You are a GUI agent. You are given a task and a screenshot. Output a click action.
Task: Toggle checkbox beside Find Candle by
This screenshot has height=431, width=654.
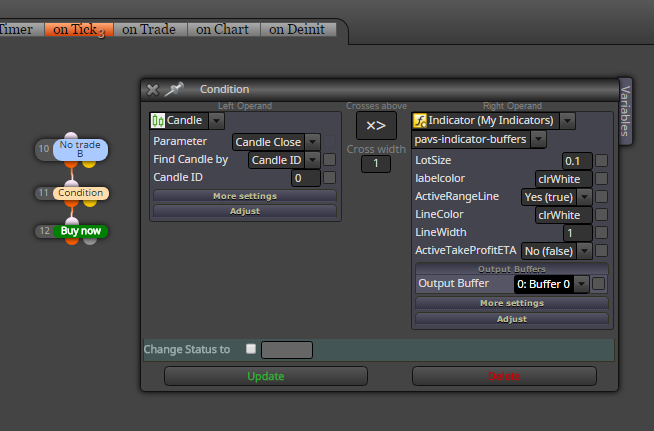click(330, 159)
